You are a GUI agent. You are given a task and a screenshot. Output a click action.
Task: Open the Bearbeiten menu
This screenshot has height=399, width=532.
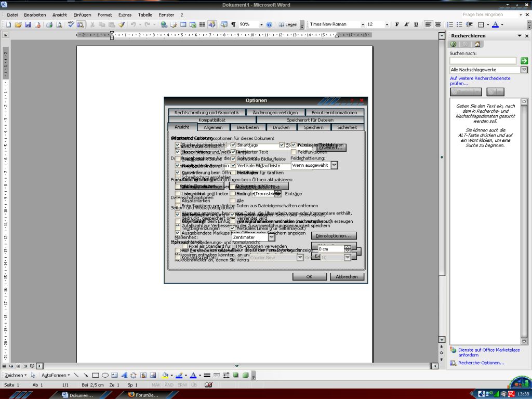click(x=35, y=15)
